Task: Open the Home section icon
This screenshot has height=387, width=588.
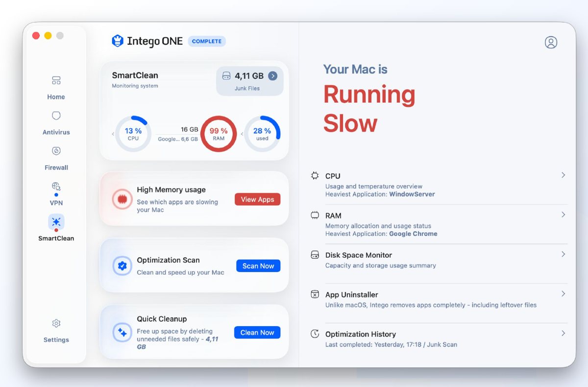Action: [56, 80]
